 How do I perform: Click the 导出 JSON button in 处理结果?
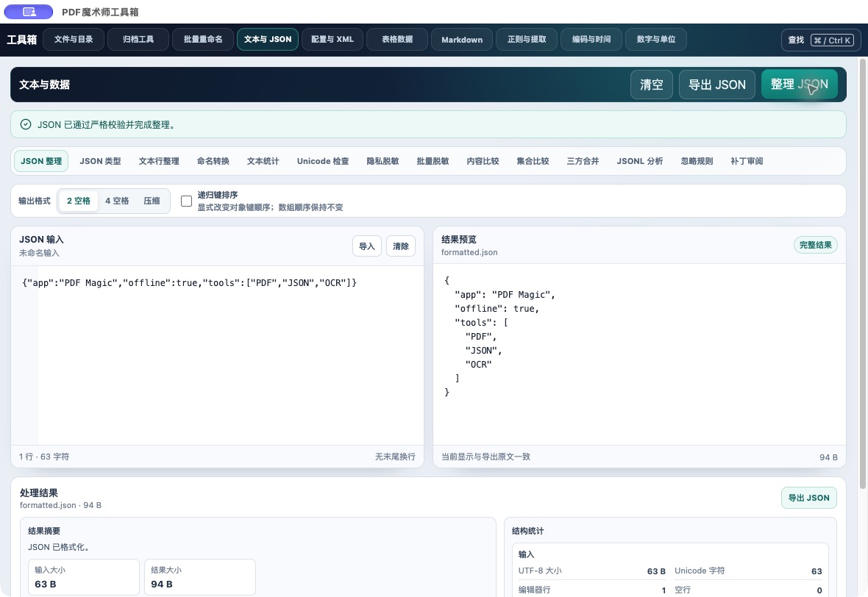click(808, 498)
